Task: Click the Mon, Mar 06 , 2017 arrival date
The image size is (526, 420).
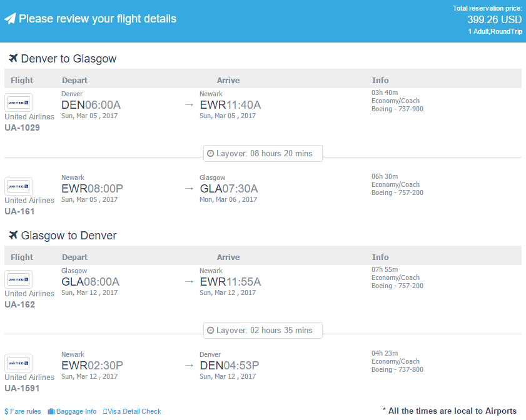Action: tap(228, 199)
